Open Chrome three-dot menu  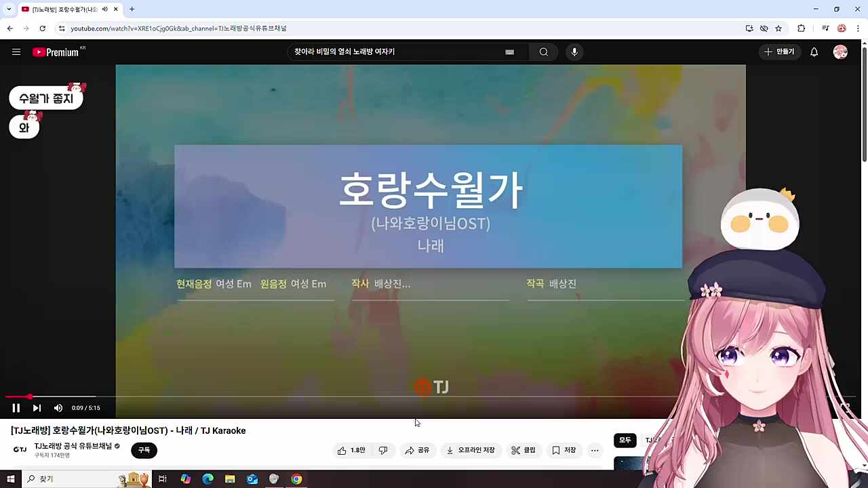(x=858, y=28)
